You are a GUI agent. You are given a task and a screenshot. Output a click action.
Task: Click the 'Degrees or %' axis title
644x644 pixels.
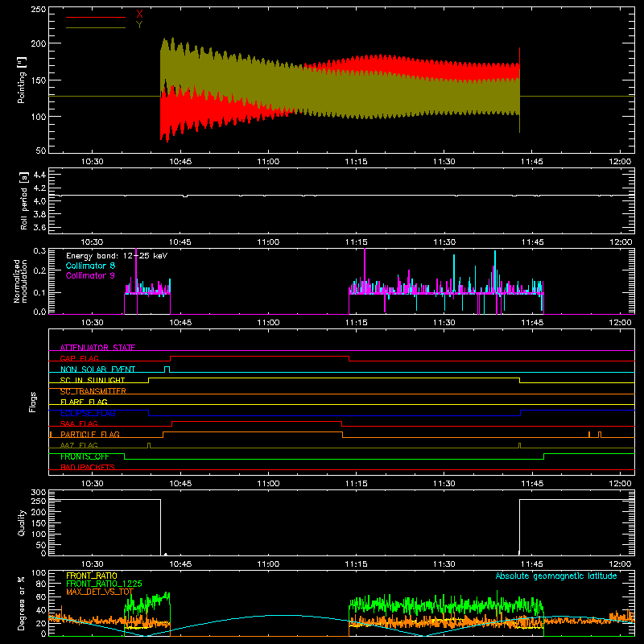22,603
